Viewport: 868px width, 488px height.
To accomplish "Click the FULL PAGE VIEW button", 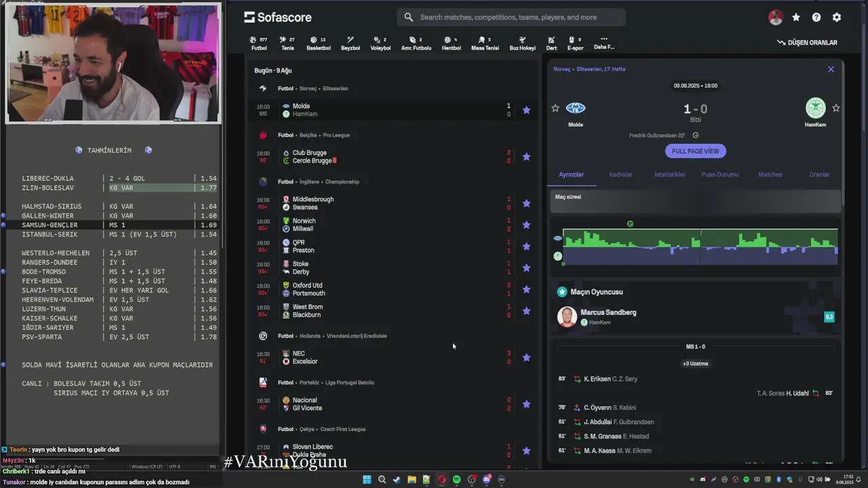I will [695, 151].
